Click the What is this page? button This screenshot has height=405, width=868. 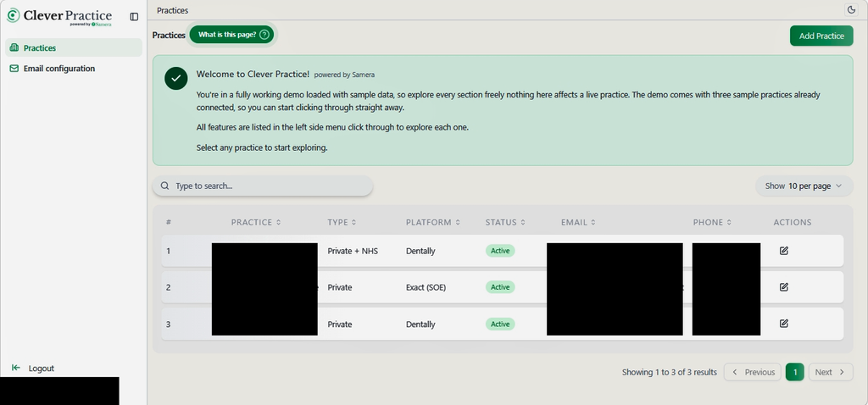tap(231, 35)
